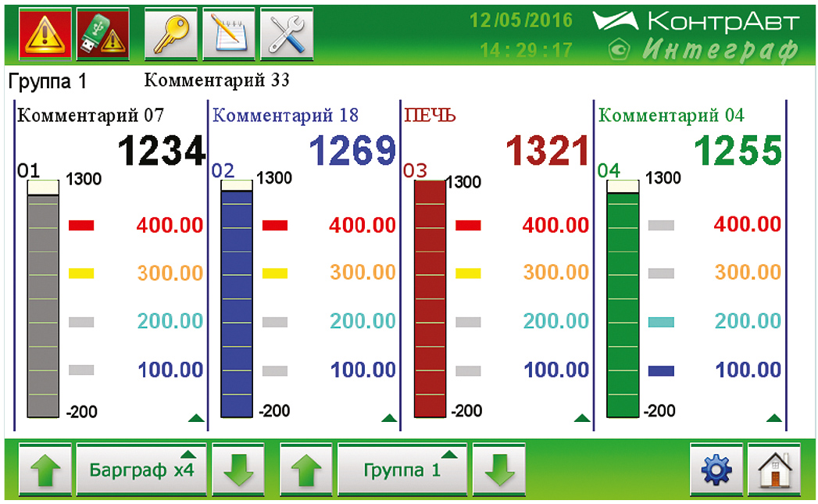Toggle the dark blue 100.00 indicator in channel 04

pyautogui.click(x=661, y=370)
